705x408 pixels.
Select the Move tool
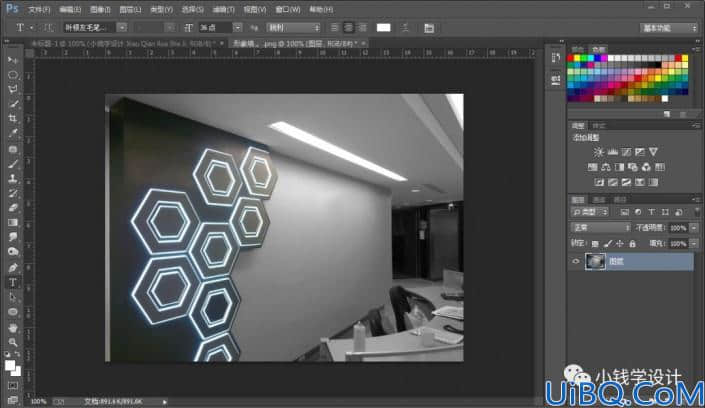(13, 60)
